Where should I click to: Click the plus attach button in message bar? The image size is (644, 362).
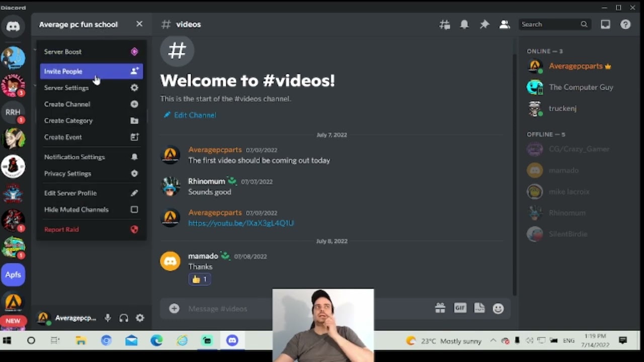coord(174,308)
